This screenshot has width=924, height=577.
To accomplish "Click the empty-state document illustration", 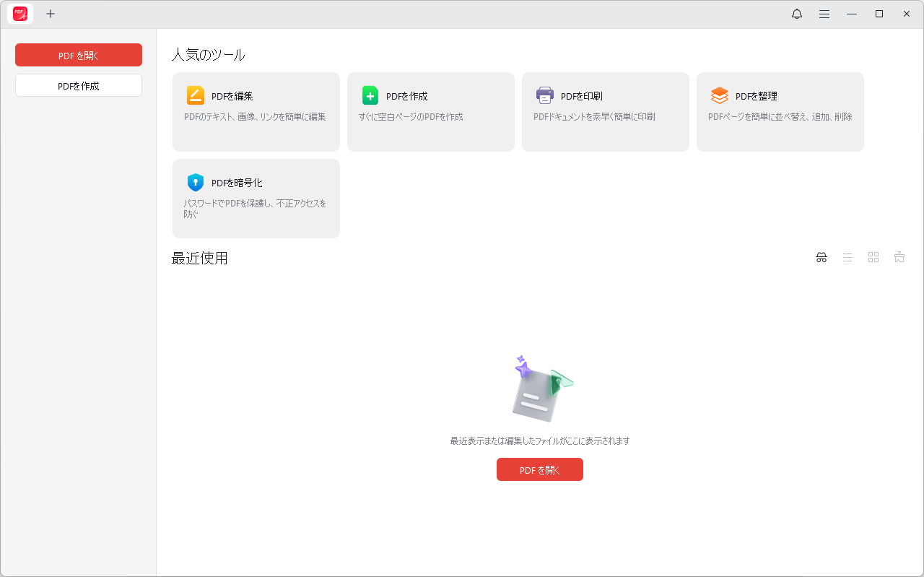I will [540, 390].
